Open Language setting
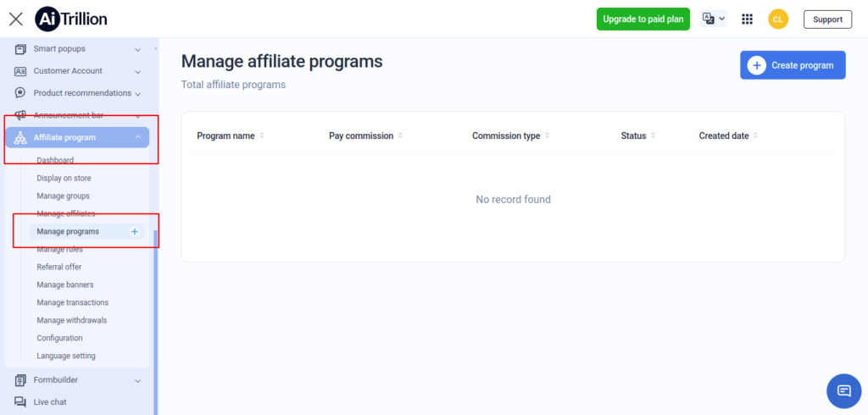This screenshot has height=415, width=868. 66,356
